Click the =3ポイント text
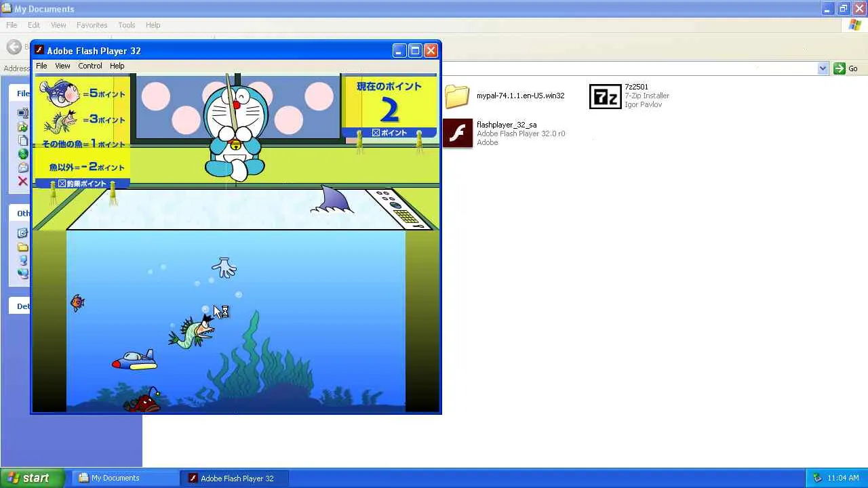 tap(104, 119)
